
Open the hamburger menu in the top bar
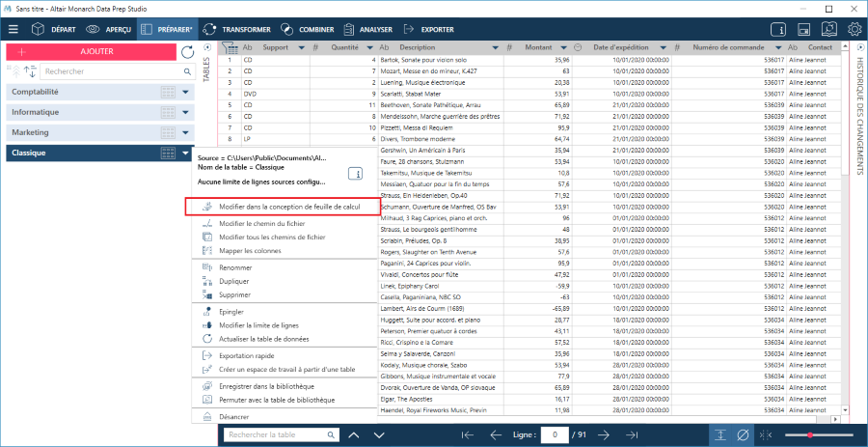(14, 29)
